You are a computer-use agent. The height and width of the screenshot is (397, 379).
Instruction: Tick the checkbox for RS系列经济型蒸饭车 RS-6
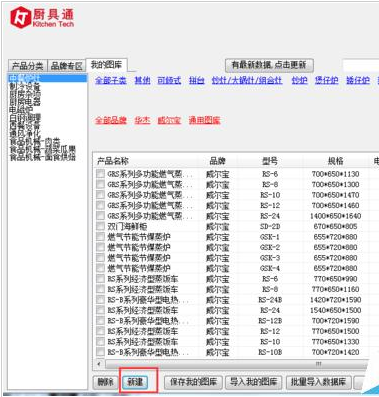100,279
